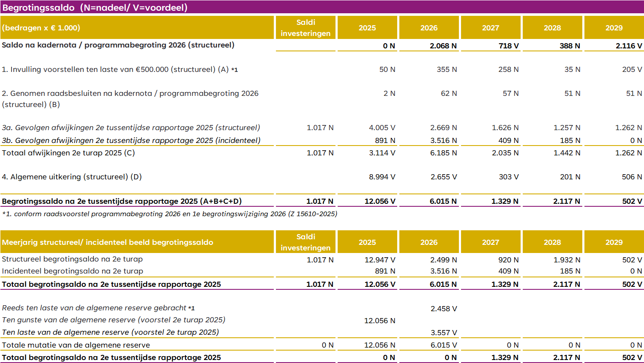Select the 2029 column header in lower table
Viewport: 644px width, 363px height.
click(614, 242)
